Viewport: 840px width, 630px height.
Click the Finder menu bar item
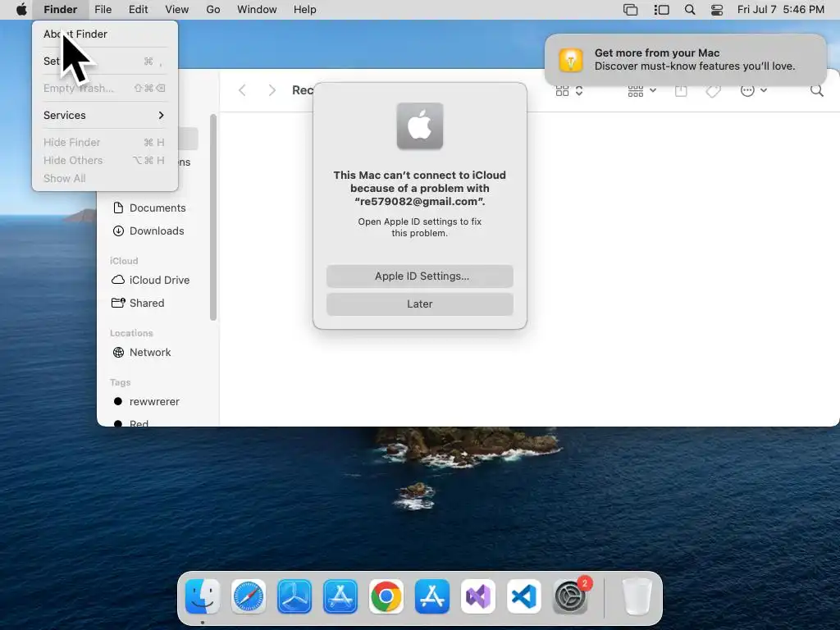click(60, 10)
